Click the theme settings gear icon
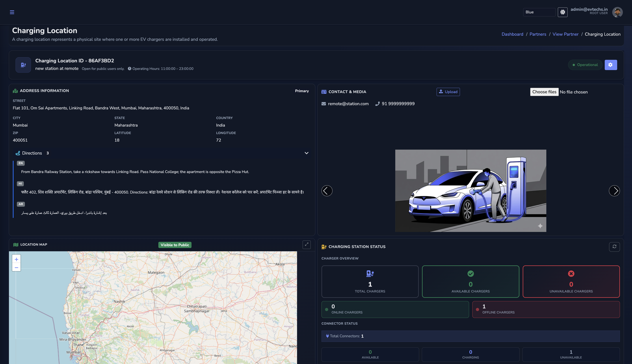 (x=562, y=12)
